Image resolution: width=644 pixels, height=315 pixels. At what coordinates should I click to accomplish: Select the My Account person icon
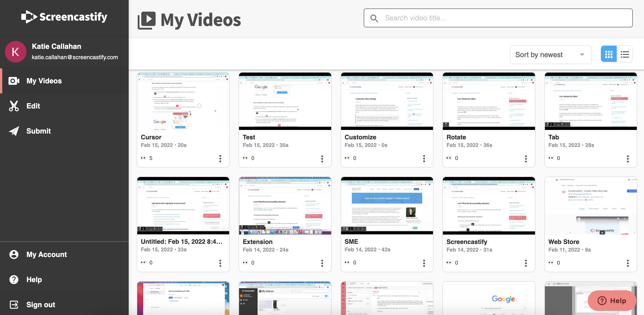coord(14,255)
